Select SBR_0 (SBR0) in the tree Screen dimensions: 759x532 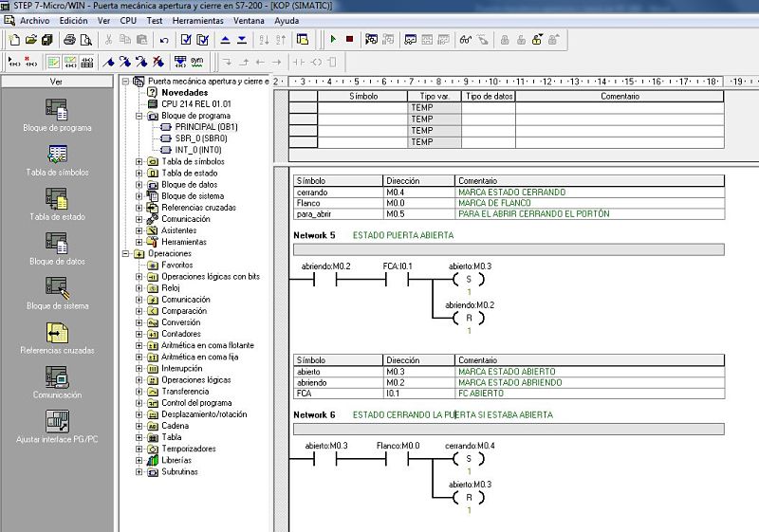coord(200,138)
